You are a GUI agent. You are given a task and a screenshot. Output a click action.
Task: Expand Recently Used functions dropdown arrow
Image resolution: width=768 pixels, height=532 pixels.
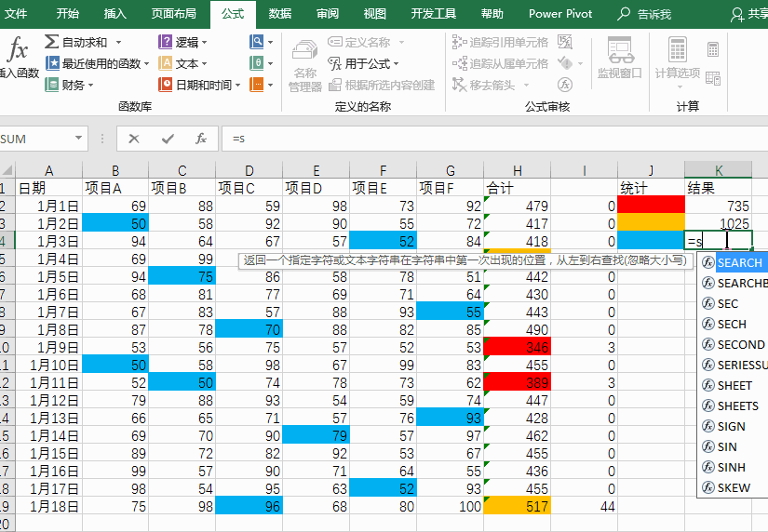pyautogui.click(x=146, y=63)
